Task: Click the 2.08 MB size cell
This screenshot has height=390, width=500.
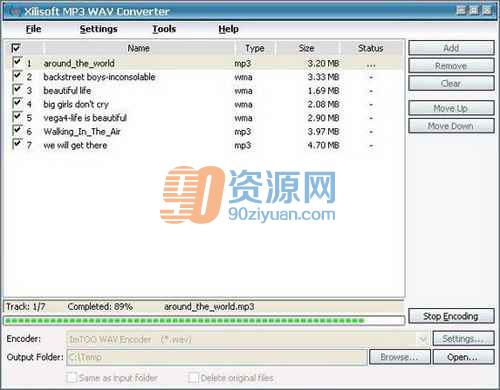Action: pyautogui.click(x=323, y=104)
